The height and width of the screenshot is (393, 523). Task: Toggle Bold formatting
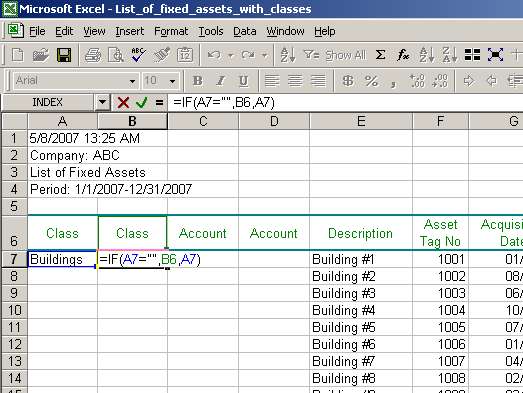click(x=197, y=81)
